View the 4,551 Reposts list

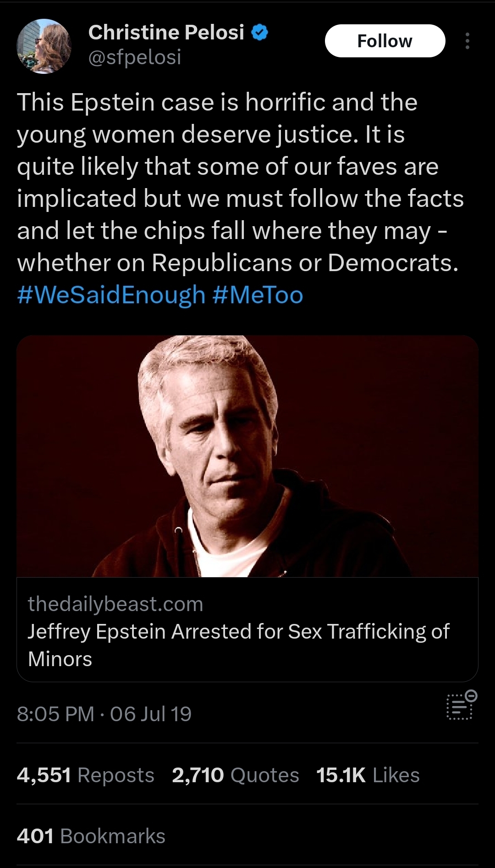pyautogui.click(x=85, y=775)
